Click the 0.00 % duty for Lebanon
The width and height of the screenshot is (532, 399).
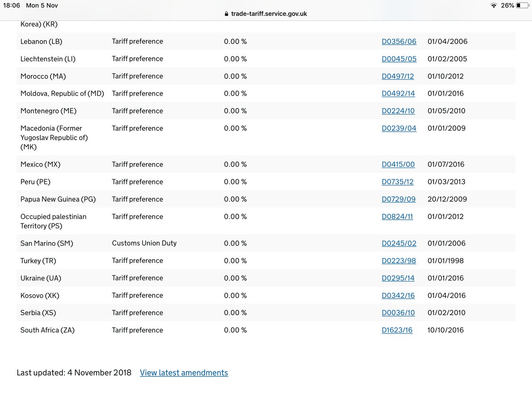point(235,41)
